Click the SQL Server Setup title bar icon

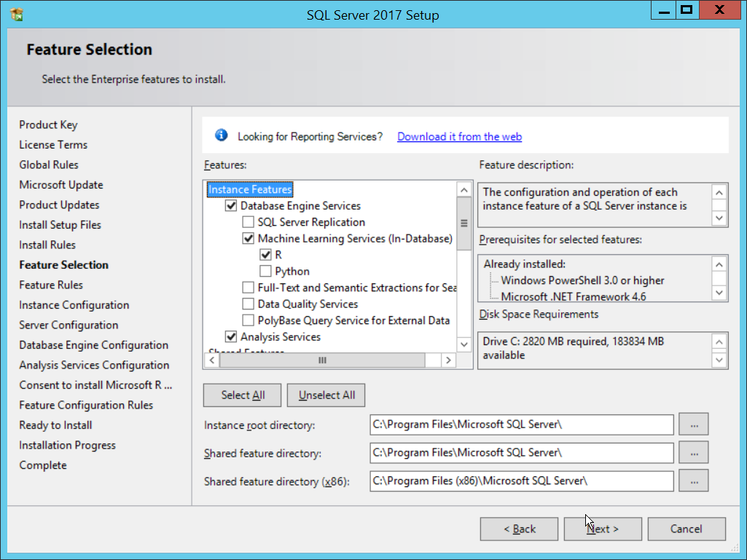coord(17,15)
